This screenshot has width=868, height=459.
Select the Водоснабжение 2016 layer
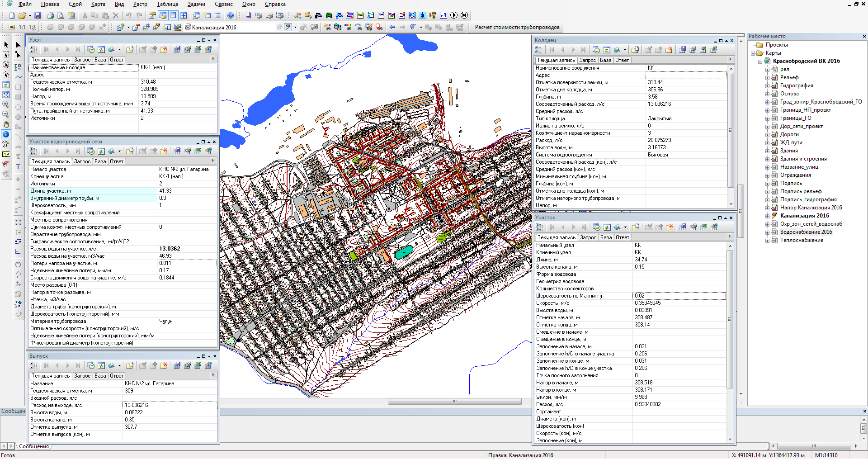806,232
